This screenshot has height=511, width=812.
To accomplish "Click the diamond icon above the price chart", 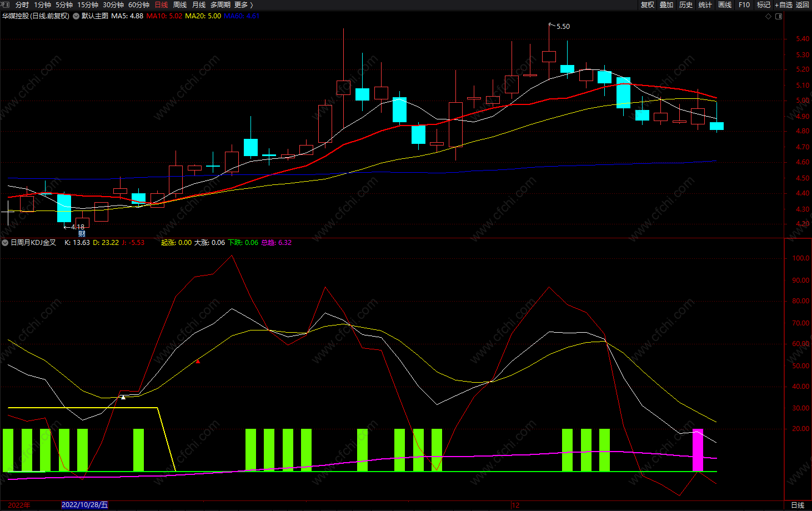I will click(x=769, y=16).
